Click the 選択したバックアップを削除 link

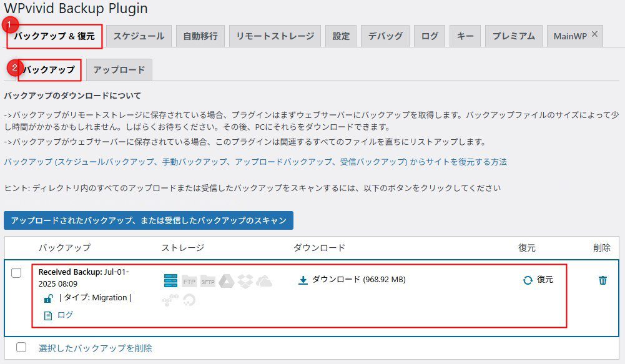pos(96,348)
